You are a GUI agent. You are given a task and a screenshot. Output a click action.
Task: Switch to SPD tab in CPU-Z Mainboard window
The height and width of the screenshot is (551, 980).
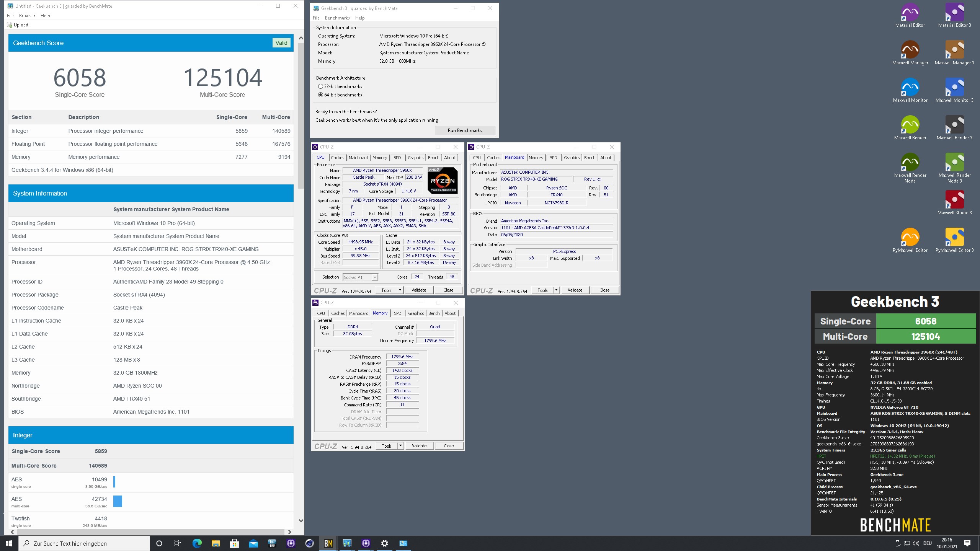tap(554, 158)
